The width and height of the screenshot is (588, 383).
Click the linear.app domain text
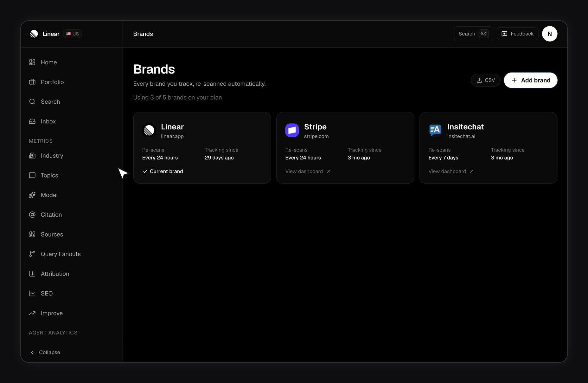(x=172, y=136)
